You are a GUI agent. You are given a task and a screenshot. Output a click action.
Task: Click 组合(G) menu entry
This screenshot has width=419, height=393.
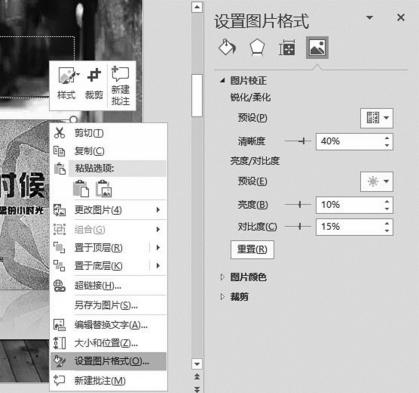(x=108, y=230)
